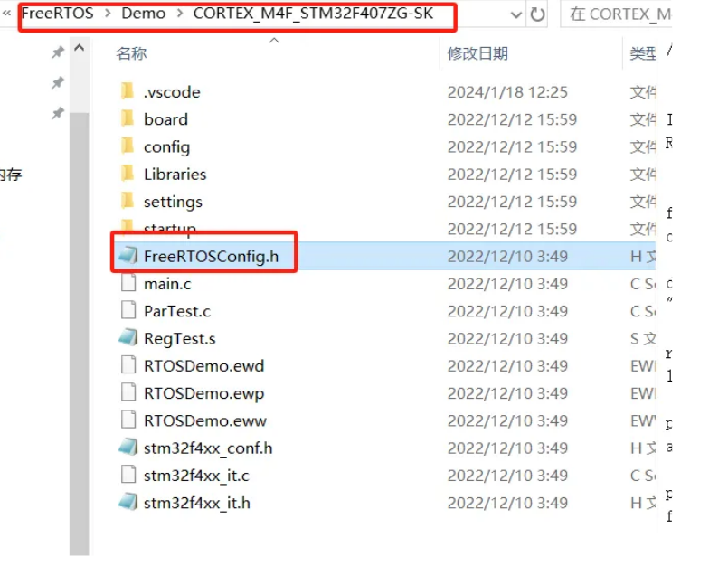Viewport: 728px width, 566px height.
Task: Expand the address bar history dropdown
Action: tap(515, 15)
